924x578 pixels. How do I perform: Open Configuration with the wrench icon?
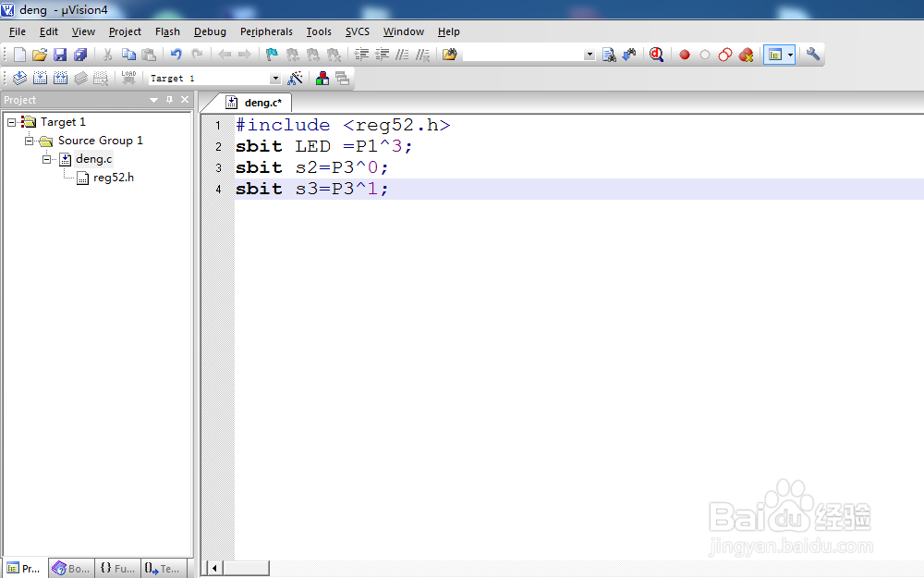tap(813, 55)
